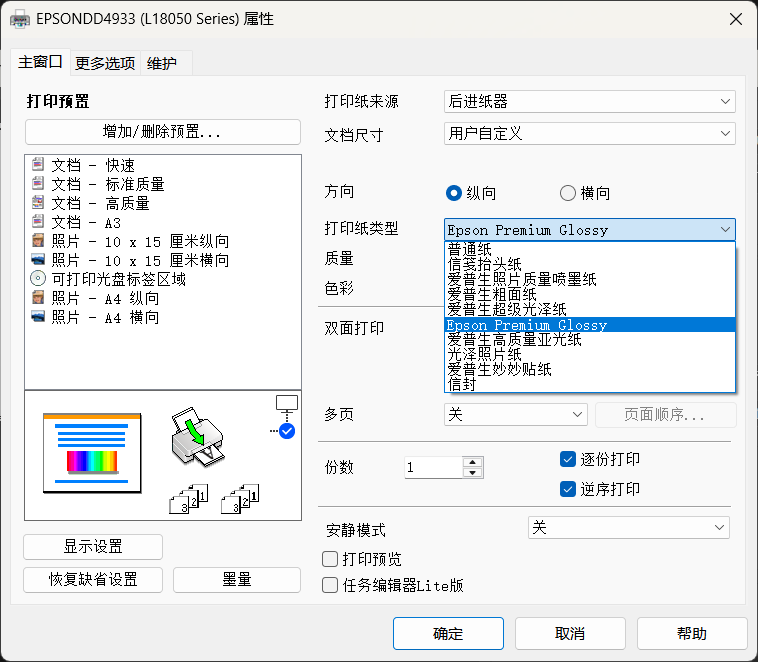This screenshot has height=662, width=758.
Task: Choose Epson Premium Glossy in list
Action: point(590,324)
